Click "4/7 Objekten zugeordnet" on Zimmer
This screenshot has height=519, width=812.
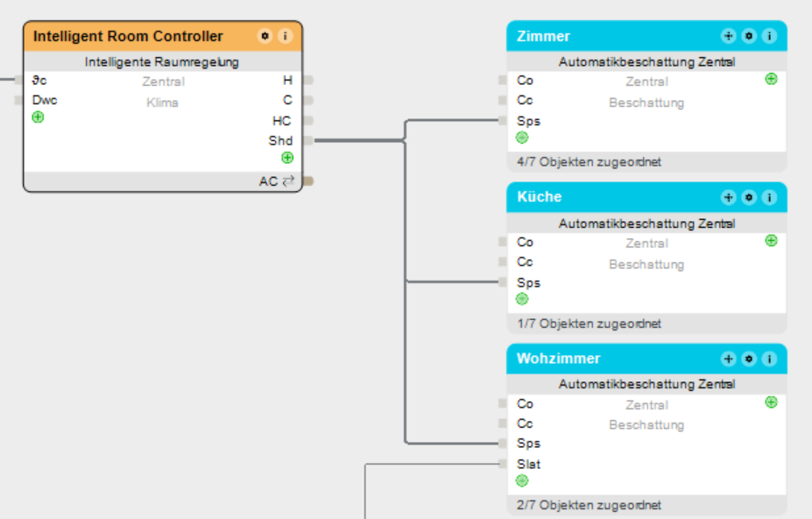[x=589, y=162]
